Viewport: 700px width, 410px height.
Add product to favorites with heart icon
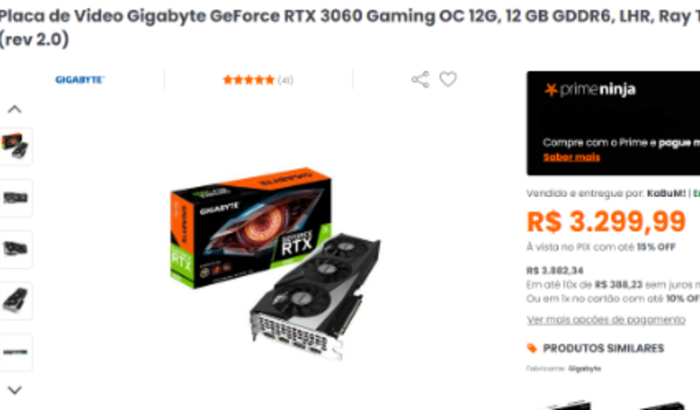click(x=448, y=79)
